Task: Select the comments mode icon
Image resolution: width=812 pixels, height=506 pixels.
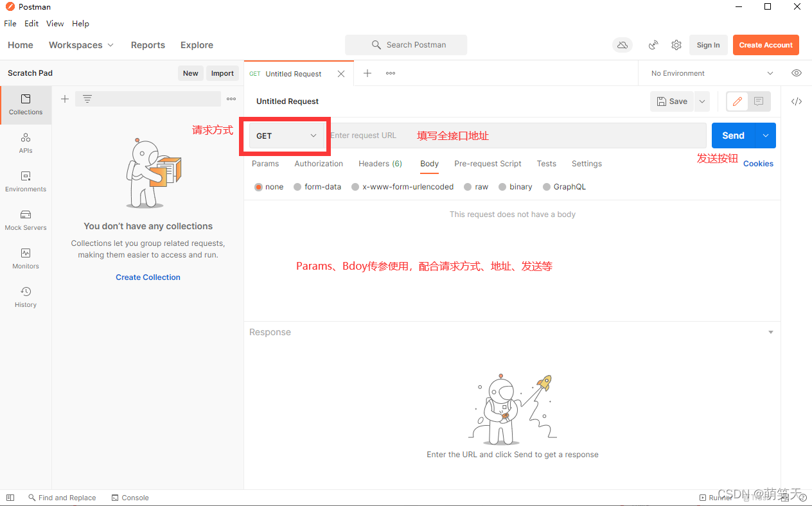Action: pos(759,101)
